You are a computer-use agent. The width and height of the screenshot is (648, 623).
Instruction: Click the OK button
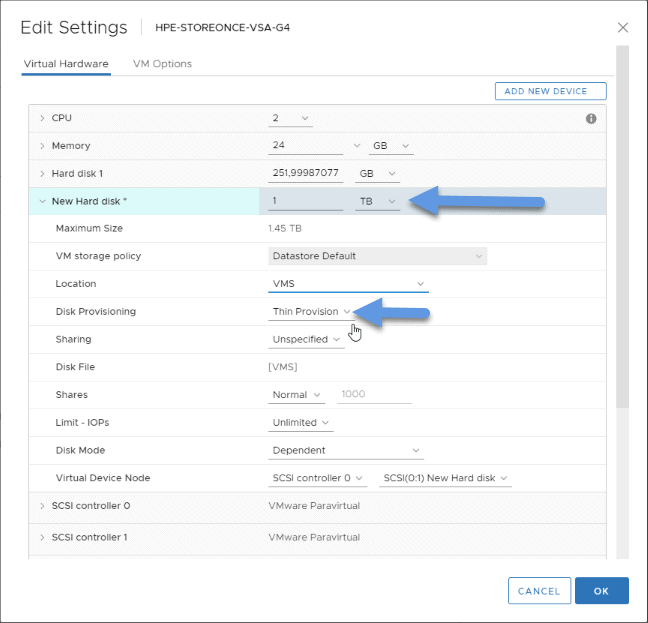[602, 591]
